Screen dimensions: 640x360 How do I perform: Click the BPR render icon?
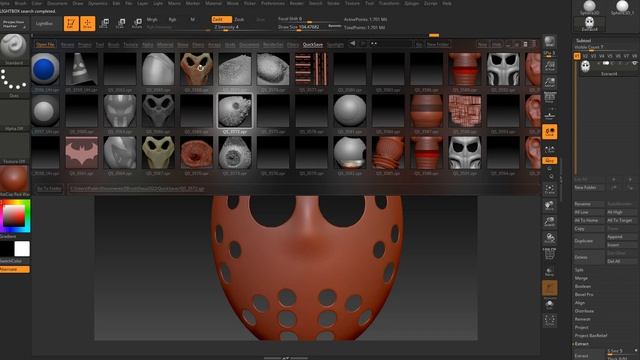click(550, 42)
